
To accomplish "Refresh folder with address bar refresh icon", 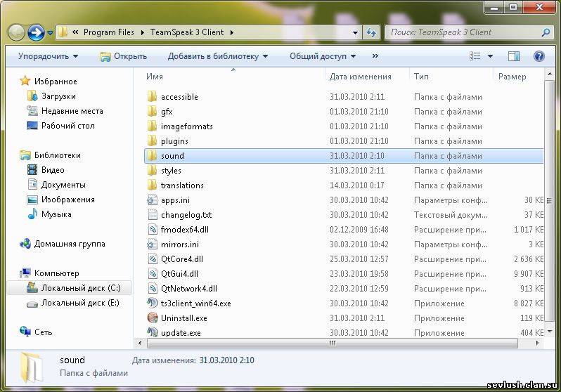I will (x=371, y=32).
